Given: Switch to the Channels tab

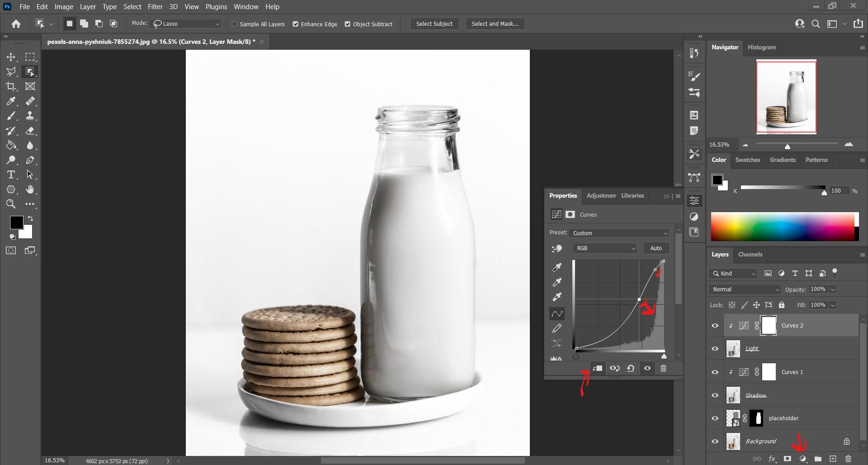Looking at the screenshot, I should [750, 254].
